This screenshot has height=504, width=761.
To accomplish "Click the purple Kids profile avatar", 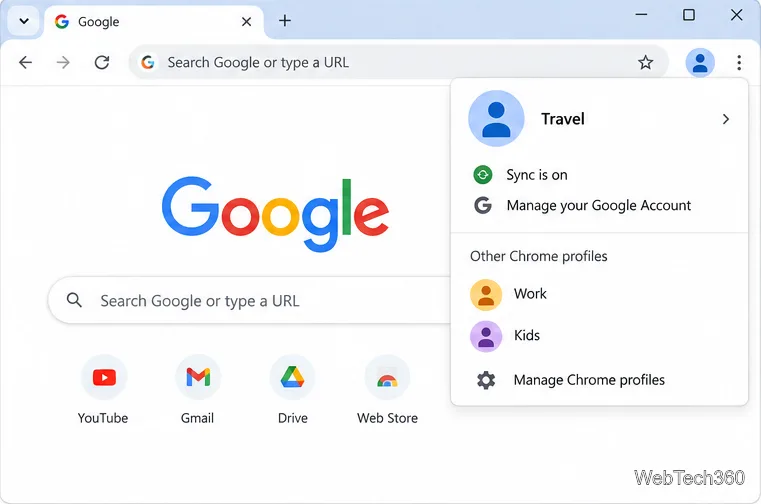I will point(486,336).
